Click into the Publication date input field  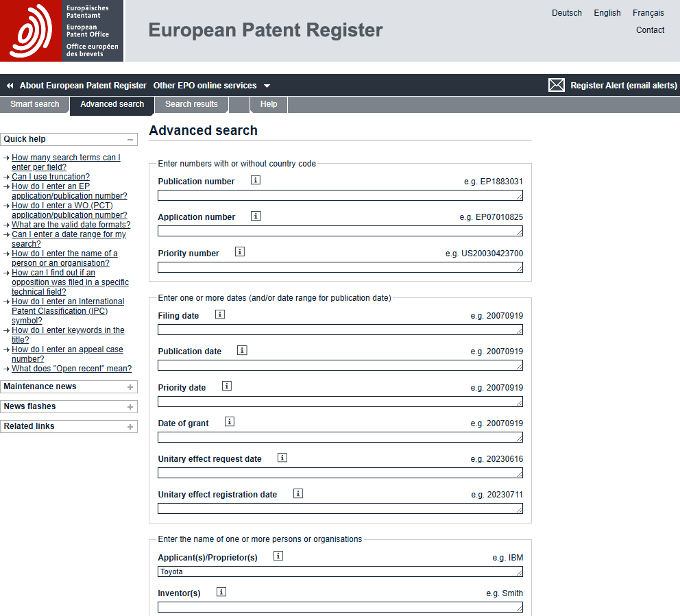click(x=339, y=365)
